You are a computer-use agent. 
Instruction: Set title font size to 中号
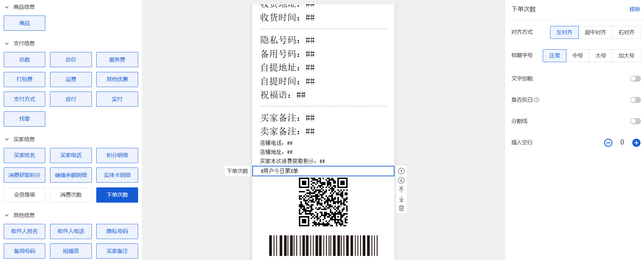click(577, 56)
